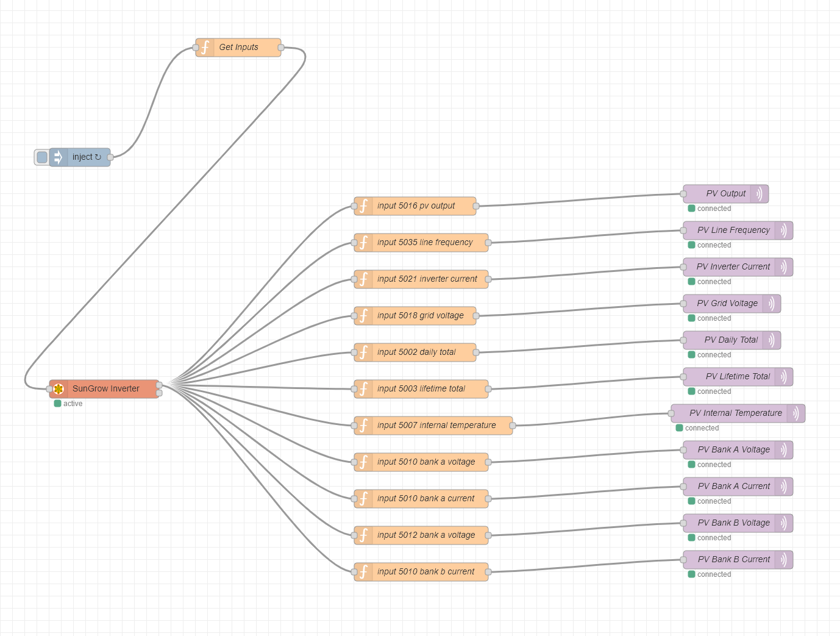Click the active status indicator under SunGrow Inverter

[58, 403]
